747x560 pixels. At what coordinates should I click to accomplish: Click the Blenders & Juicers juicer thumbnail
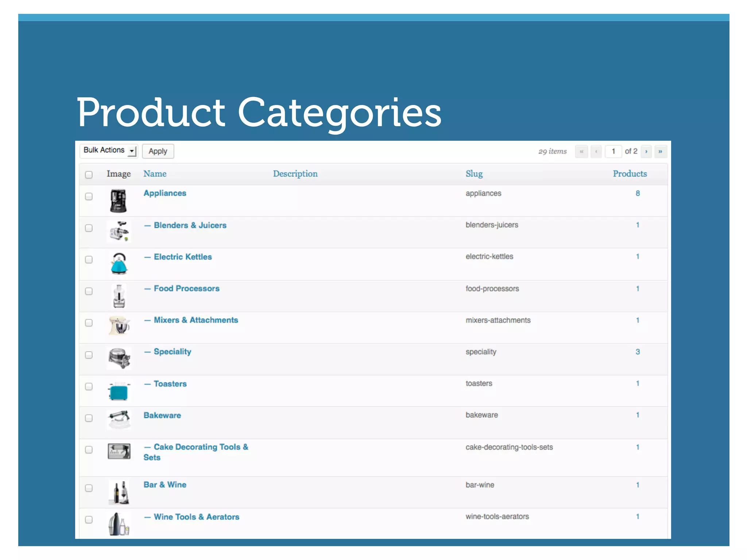[119, 231]
